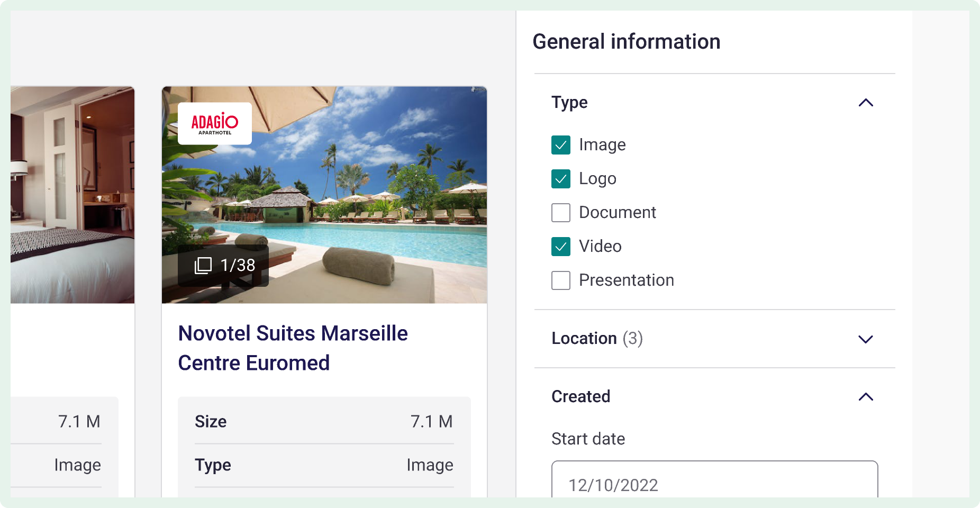This screenshot has width=980, height=508.
Task: Click the checkmark icon inside the Video checkbox
Action: click(560, 247)
